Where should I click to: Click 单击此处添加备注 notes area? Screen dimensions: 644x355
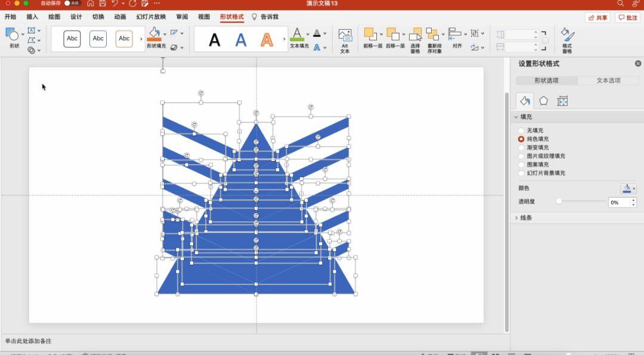pyautogui.click(x=28, y=341)
